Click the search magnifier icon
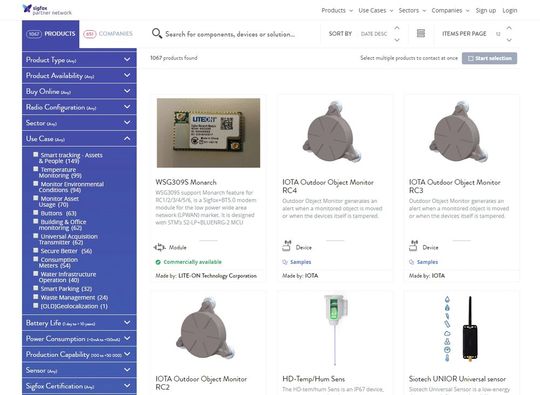 tap(157, 33)
